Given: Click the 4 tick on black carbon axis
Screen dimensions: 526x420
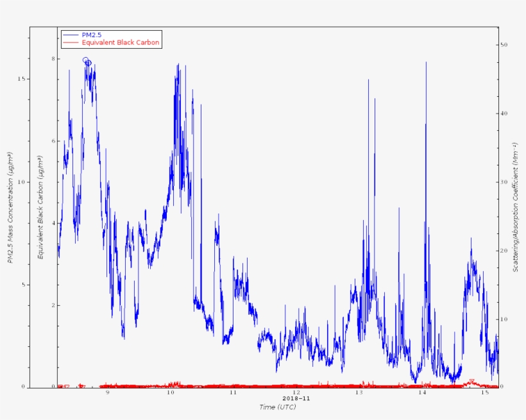Looking at the screenshot, I should (53, 223).
